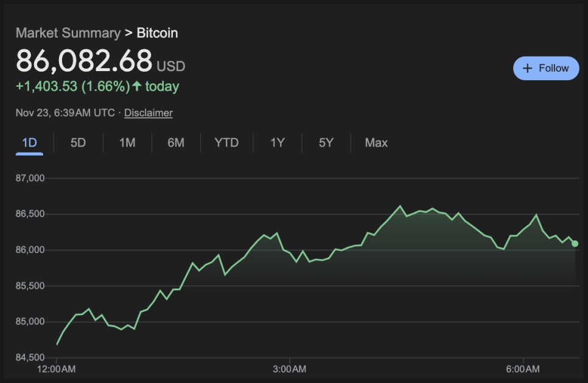
Task: View the 1Y price history
Action: 278,143
